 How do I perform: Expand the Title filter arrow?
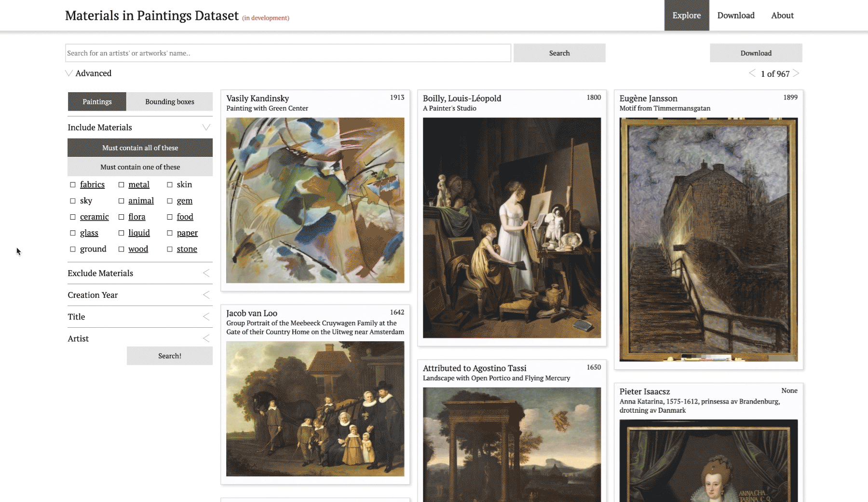click(x=206, y=317)
